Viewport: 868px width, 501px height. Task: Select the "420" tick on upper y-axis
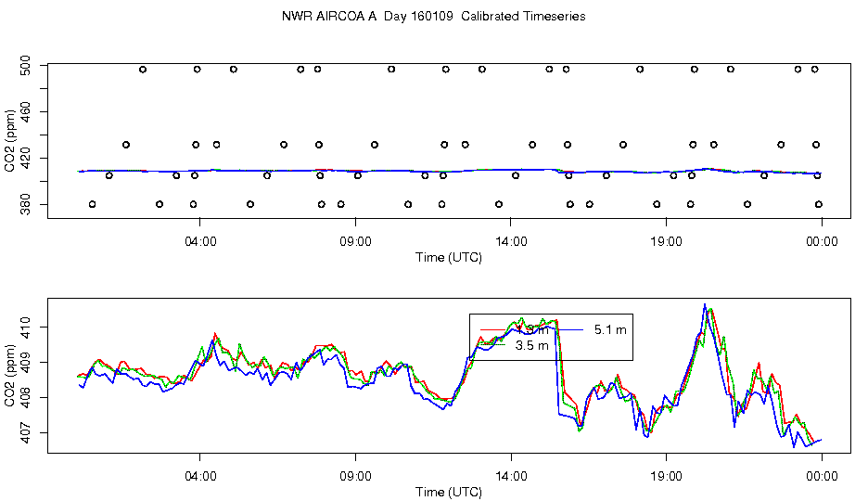pos(25,159)
